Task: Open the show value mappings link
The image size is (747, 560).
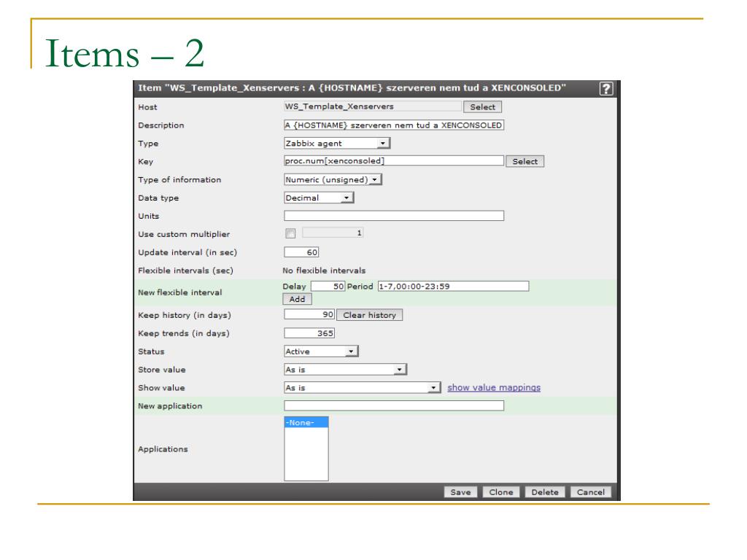Action: [494, 388]
